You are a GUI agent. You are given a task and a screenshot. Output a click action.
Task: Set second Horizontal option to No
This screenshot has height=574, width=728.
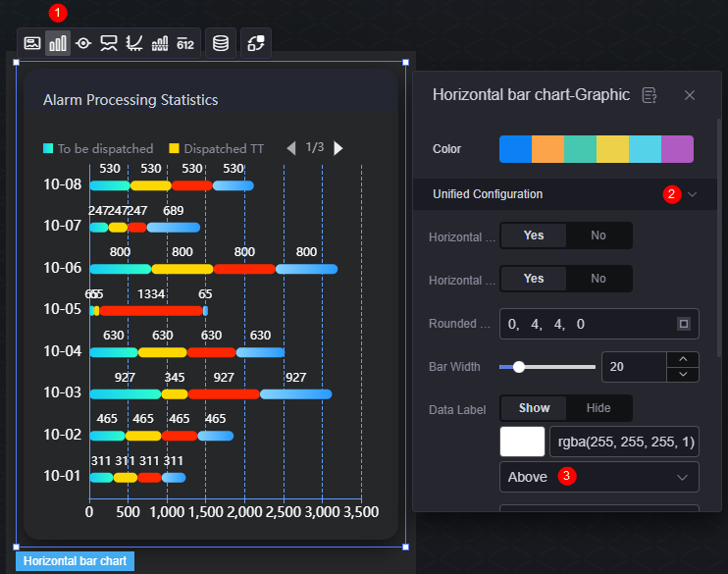pyautogui.click(x=598, y=279)
